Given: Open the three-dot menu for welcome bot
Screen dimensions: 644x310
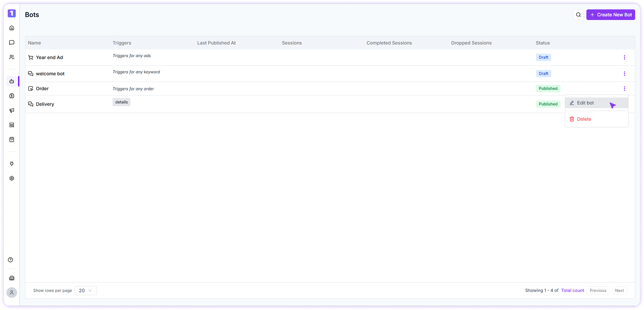Looking at the screenshot, I should click(x=624, y=74).
